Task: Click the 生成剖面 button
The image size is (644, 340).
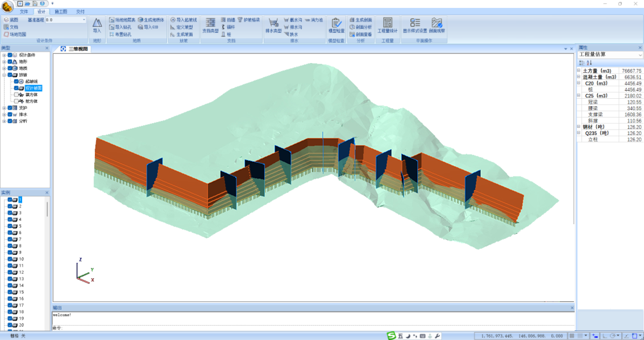Action: 360,19
